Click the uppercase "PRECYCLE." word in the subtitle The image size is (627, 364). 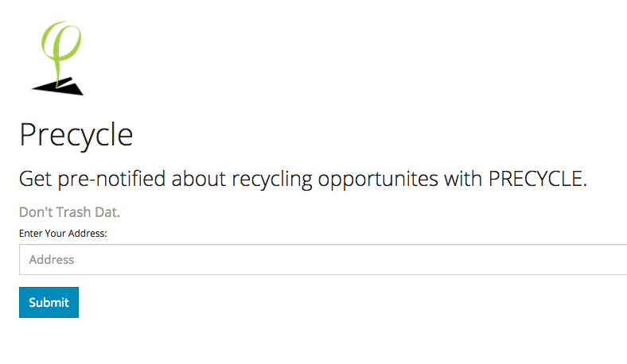[x=538, y=179]
